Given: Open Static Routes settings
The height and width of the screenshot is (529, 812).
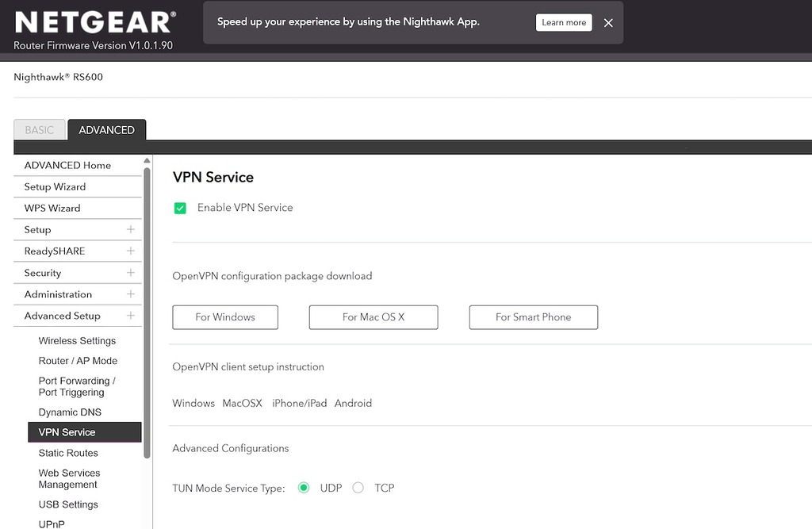Looking at the screenshot, I should [68, 453].
